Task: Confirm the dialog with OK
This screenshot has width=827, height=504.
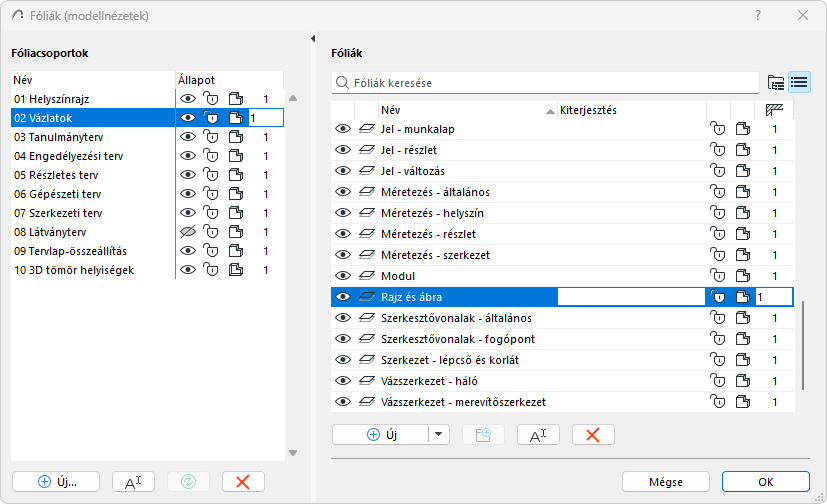Action: coord(765,481)
